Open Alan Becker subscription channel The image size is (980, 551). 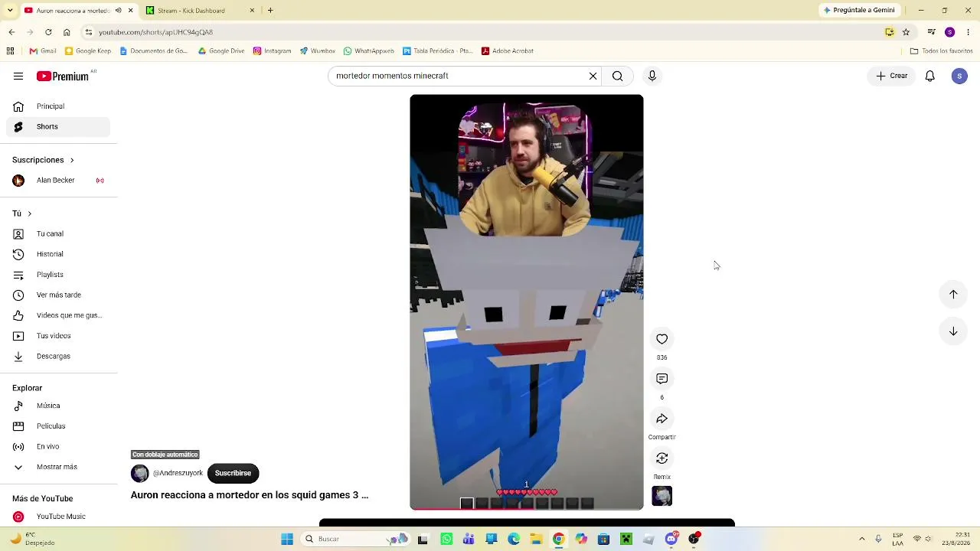pyautogui.click(x=58, y=181)
